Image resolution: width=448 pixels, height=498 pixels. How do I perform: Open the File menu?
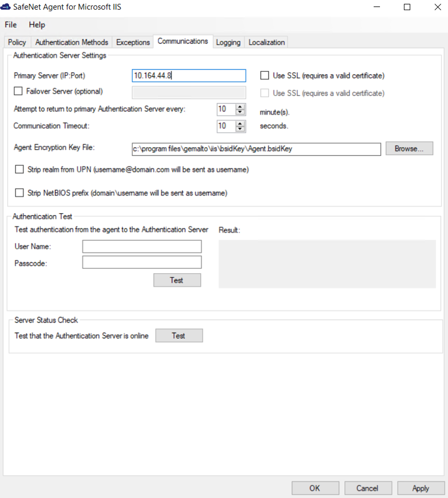pyautogui.click(x=11, y=25)
